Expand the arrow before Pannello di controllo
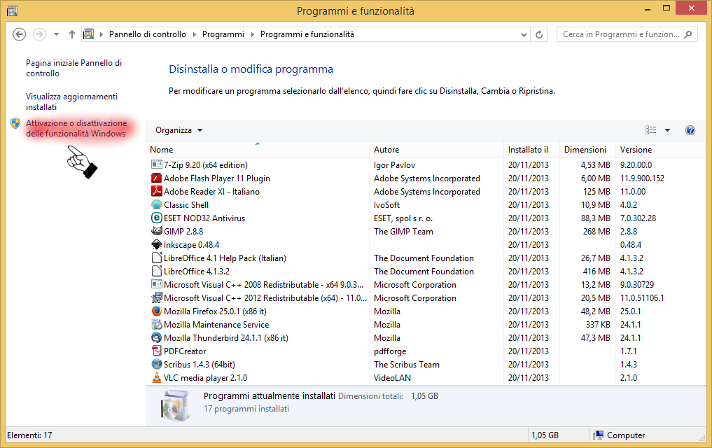The height and width of the screenshot is (448, 712). (x=101, y=34)
